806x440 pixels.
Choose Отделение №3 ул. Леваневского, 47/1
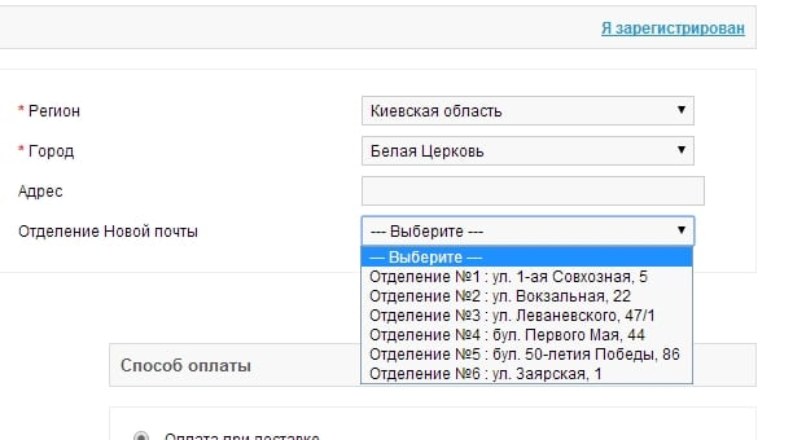[x=526, y=316]
